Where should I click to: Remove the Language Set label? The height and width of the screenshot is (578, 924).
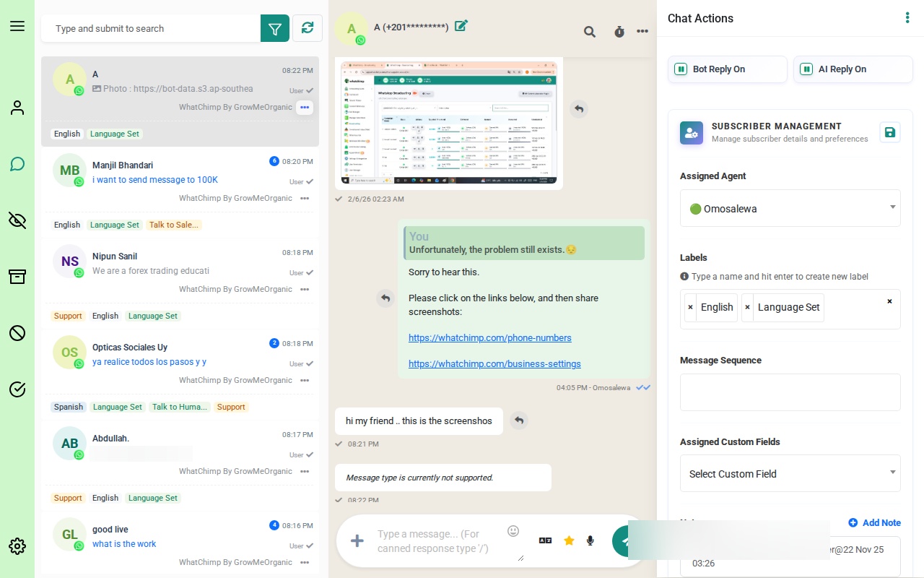[747, 307]
